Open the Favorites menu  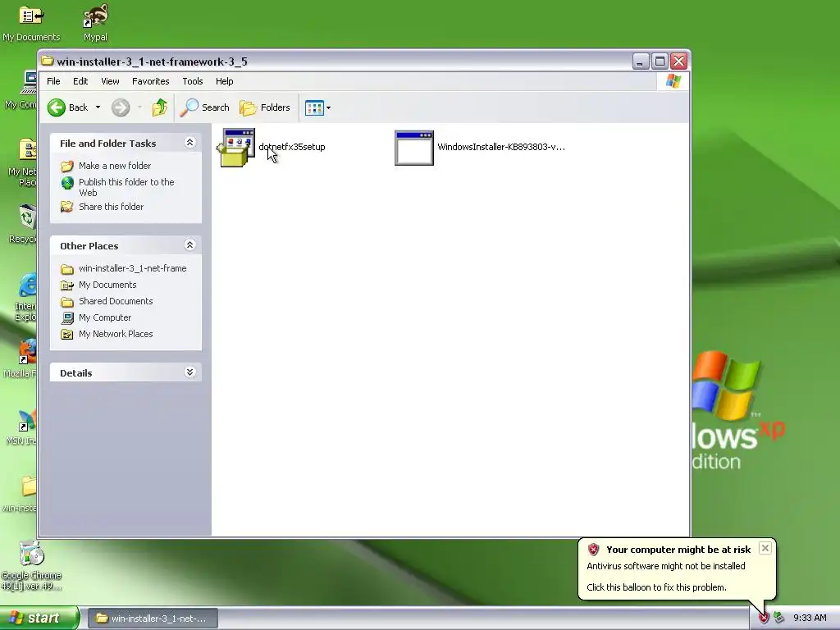(151, 81)
